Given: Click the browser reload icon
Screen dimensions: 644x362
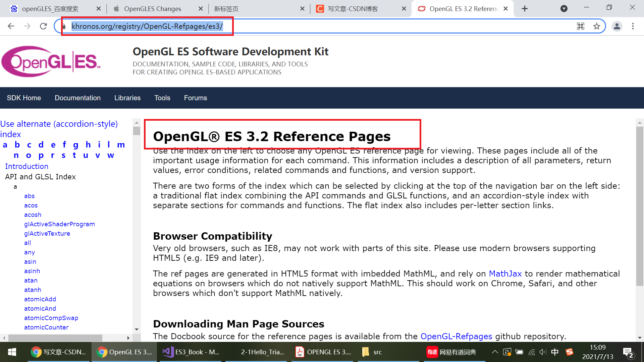Looking at the screenshot, I should [x=43, y=26].
